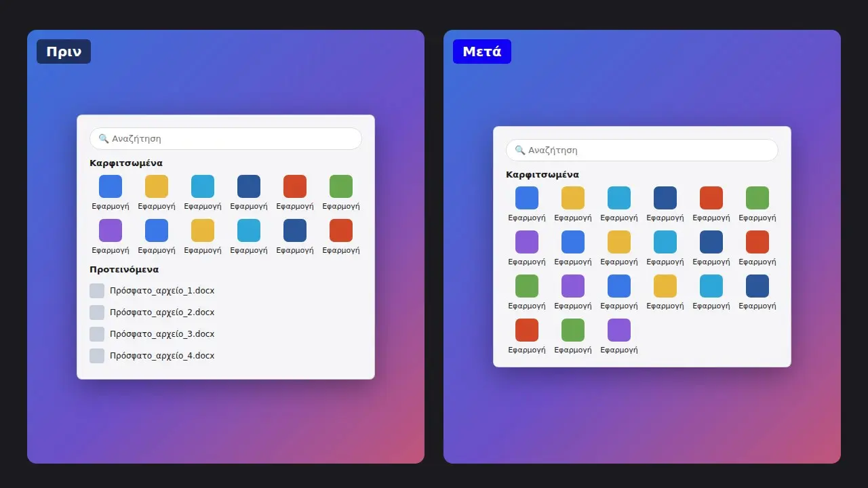Open first-row yellow app in the Πριν panel
The width and height of the screenshot is (868, 488).
tap(157, 186)
